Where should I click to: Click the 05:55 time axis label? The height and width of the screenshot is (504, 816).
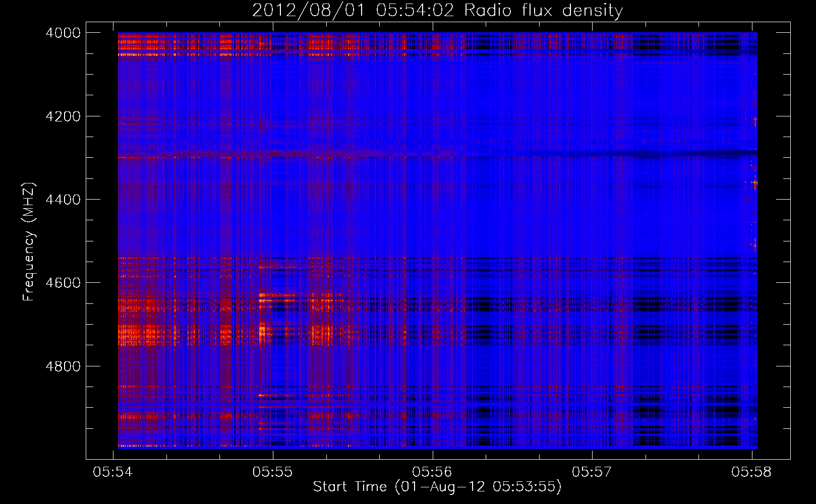[x=272, y=472]
